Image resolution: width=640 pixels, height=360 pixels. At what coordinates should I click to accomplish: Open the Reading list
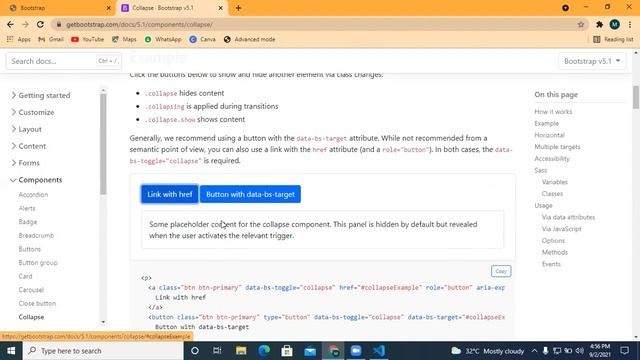pyautogui.click(x=613, y=39)
